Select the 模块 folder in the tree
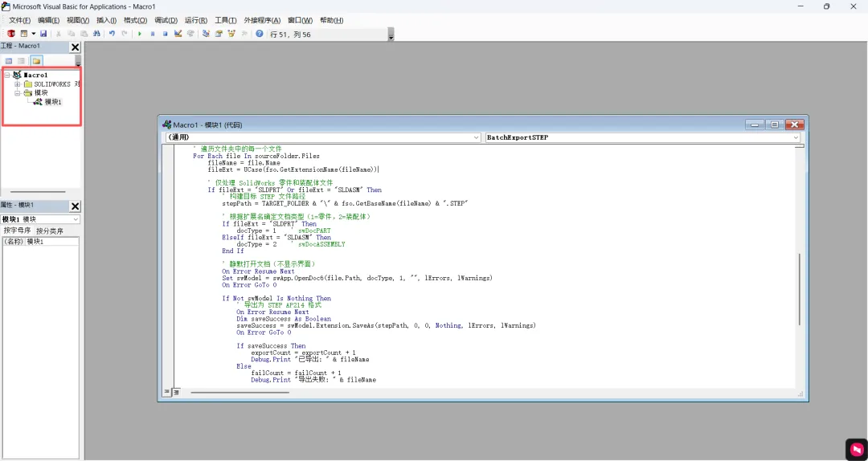 [x=40, y=93]
